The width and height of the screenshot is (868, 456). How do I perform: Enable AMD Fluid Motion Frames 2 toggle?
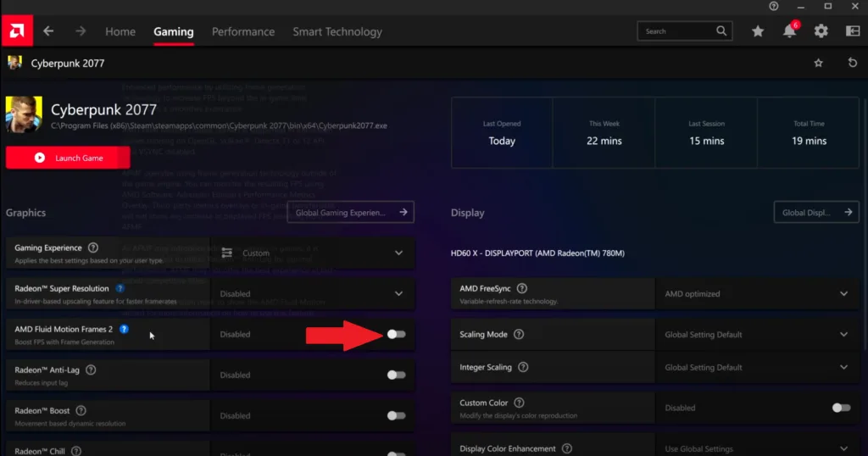[397, 334]
